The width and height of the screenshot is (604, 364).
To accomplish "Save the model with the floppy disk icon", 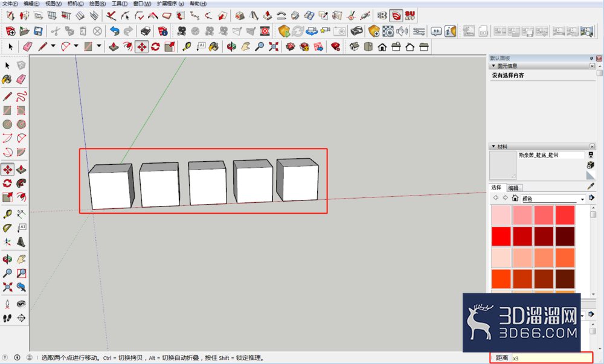I will 37,31.
